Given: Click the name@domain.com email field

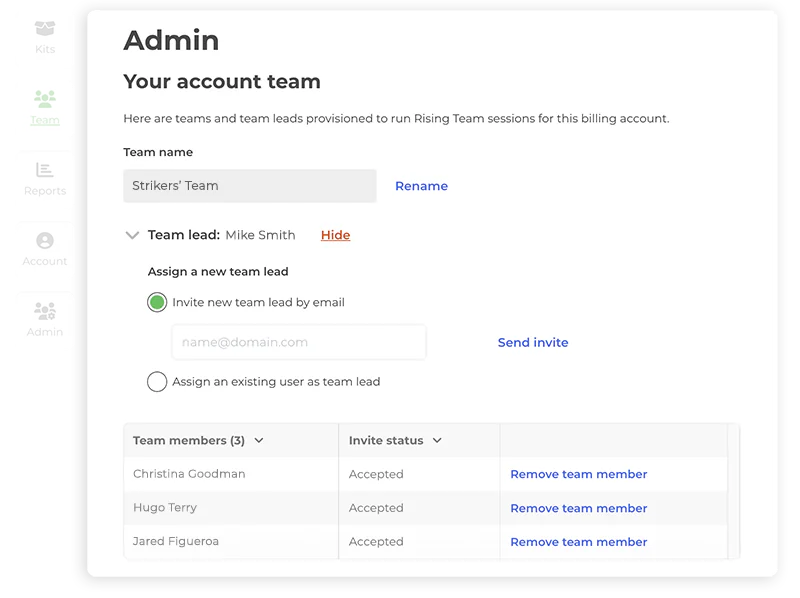Looking at the screenshot, I should click(x=299, y=342).
